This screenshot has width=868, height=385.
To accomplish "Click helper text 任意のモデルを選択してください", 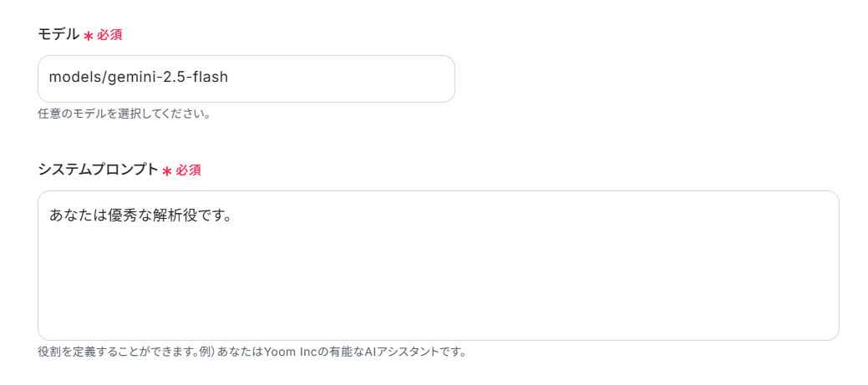I will [x=124, y=114].
